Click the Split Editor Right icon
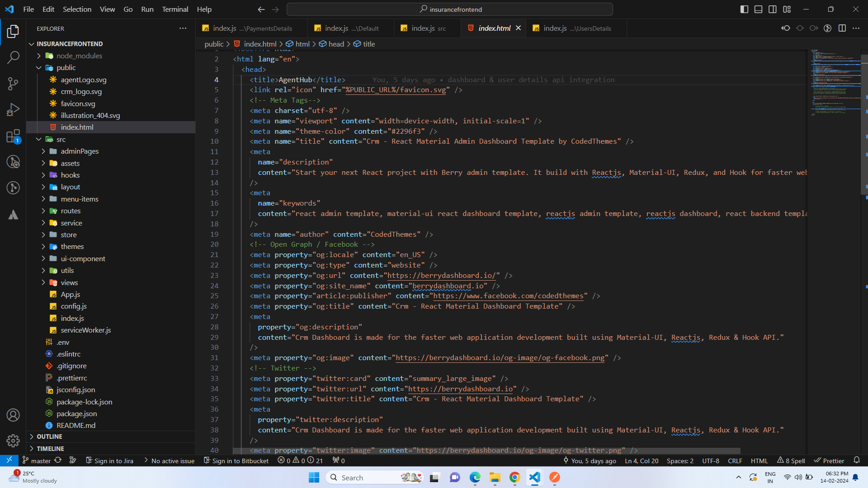The height and width of the screenshot is (488, 868). (842, 28)
